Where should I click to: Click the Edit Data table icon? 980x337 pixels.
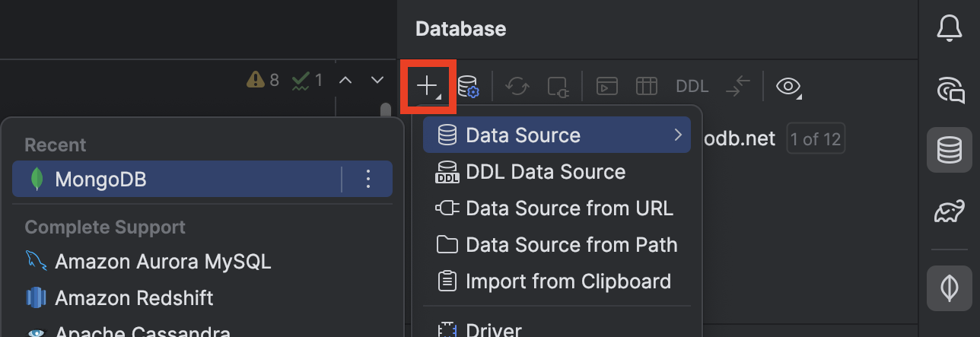646,86
